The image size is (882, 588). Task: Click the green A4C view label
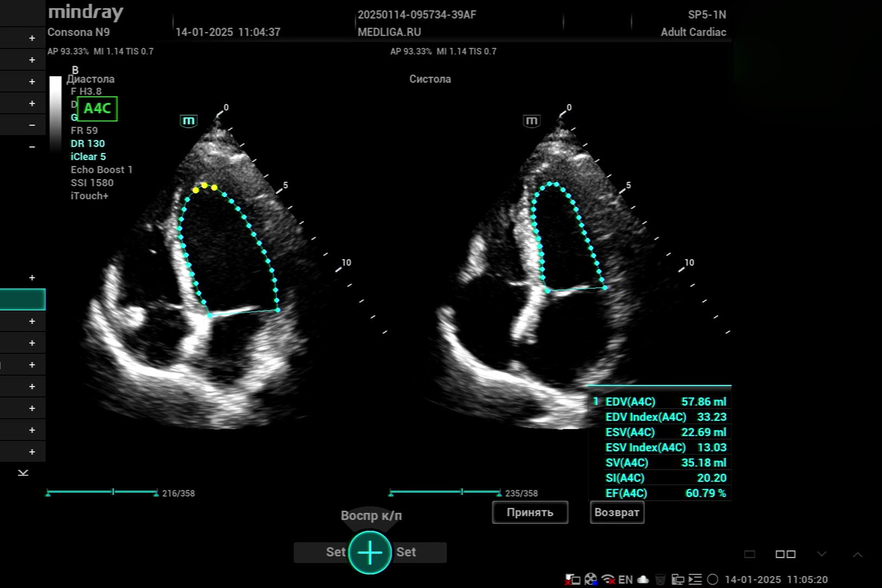[x=97, y=109]
